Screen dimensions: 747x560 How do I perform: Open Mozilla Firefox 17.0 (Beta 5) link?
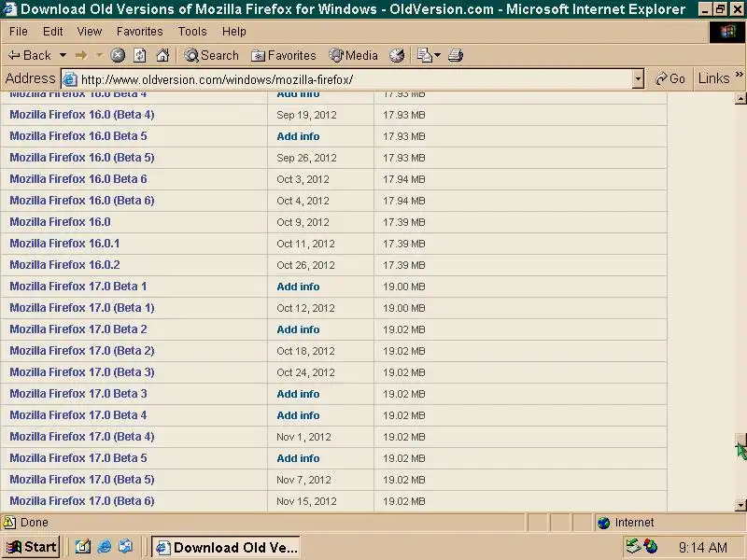coord(82,479)
